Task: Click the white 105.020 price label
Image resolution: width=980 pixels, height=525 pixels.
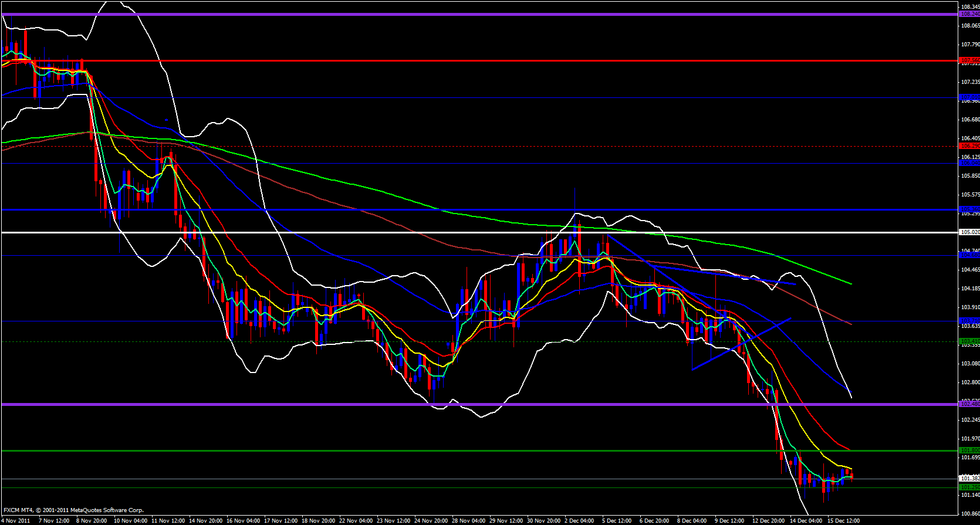Action: (x=969, y=232)
